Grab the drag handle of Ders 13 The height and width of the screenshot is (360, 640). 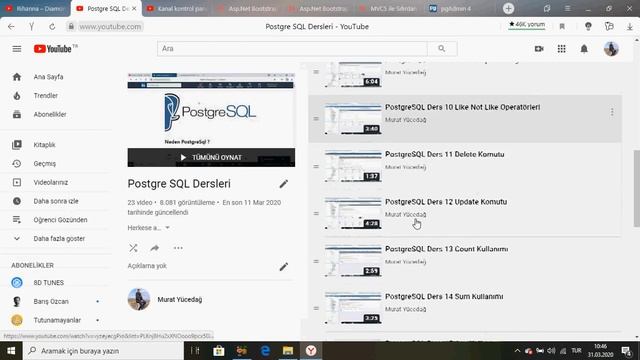coord(316,261)
